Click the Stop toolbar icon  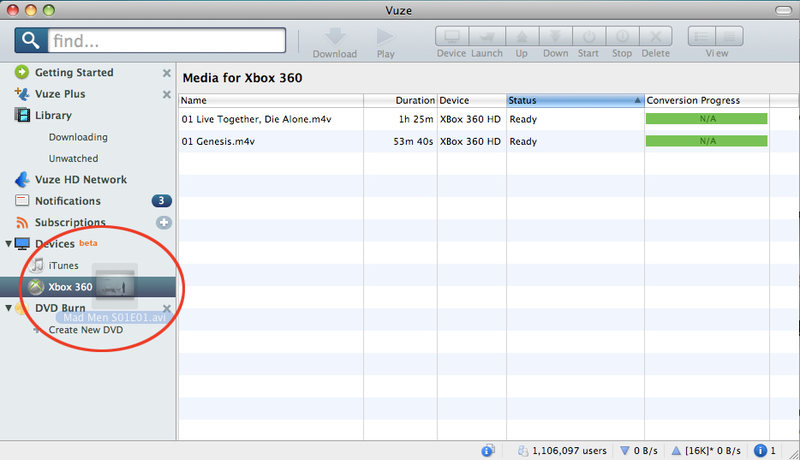tap(622, 36)
